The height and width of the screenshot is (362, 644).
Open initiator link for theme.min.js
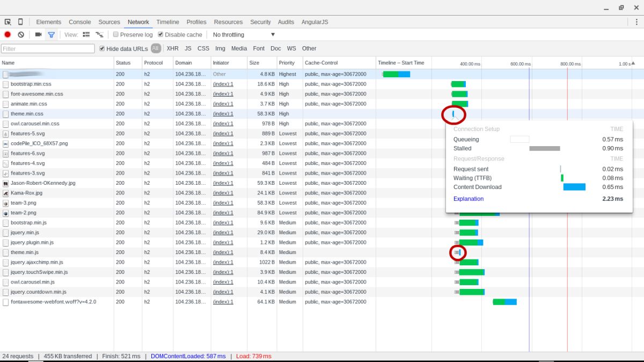(x=223, y=252)
